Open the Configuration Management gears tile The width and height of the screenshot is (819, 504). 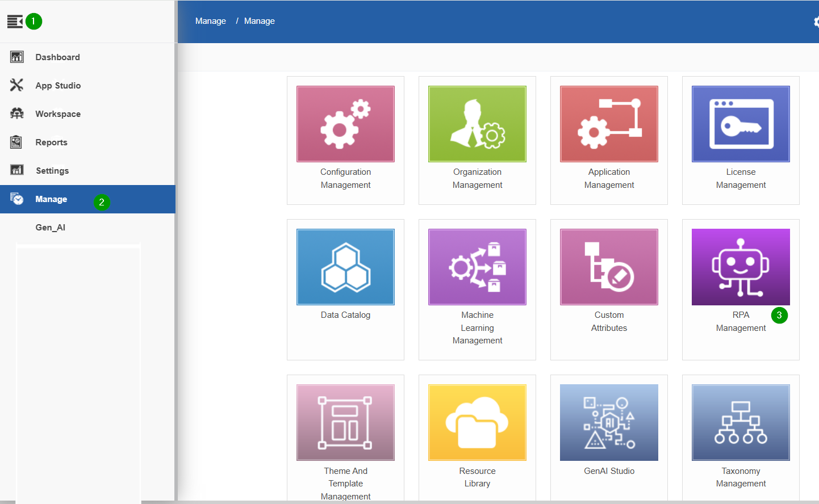(345, 124)
